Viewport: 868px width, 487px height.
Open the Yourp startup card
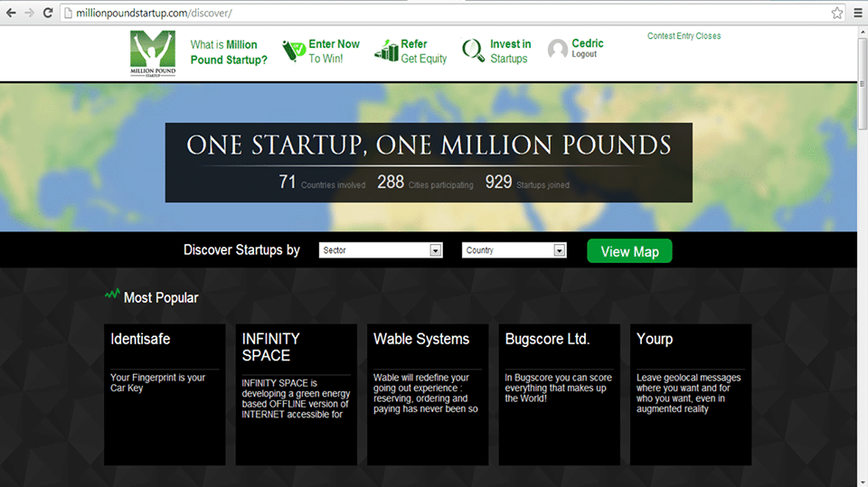[691, 395]
